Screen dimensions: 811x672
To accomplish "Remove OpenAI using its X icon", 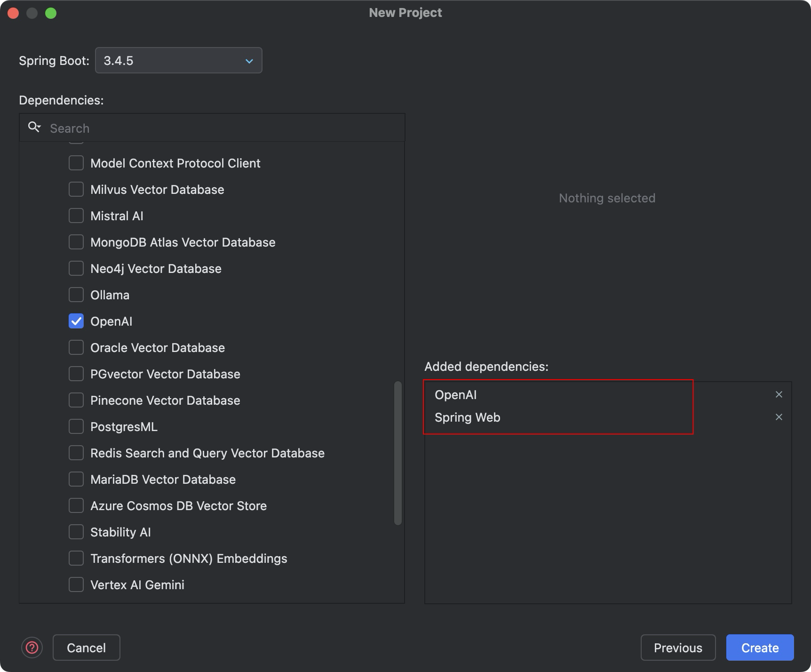I will [x=779, y=394].
